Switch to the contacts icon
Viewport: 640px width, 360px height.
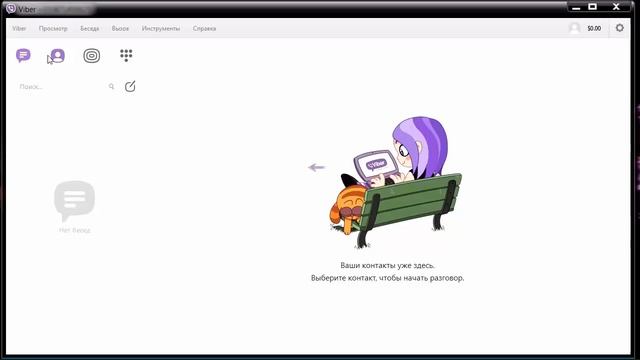click(58, 56)
